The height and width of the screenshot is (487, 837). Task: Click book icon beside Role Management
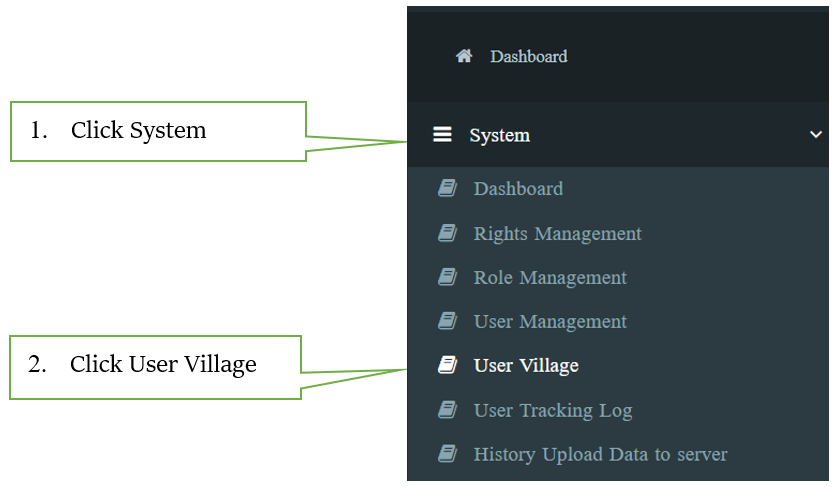coord(447,277)
